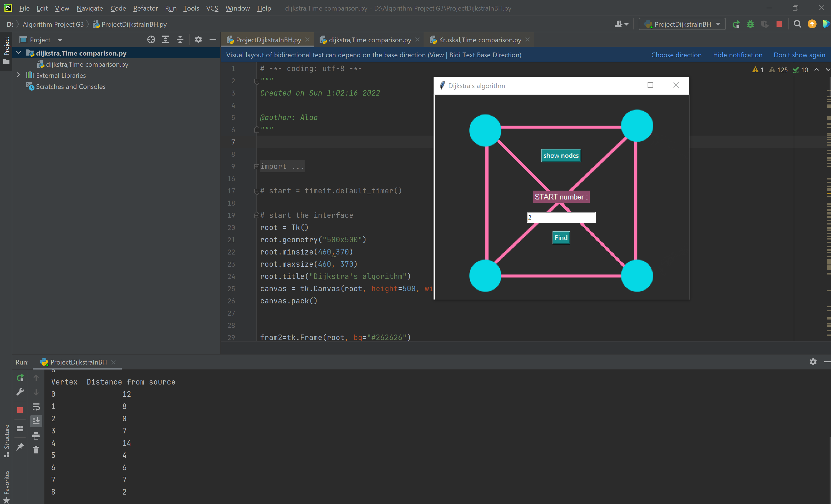Click the START number input field
The image size is (831, 504).
pos(561,217)
